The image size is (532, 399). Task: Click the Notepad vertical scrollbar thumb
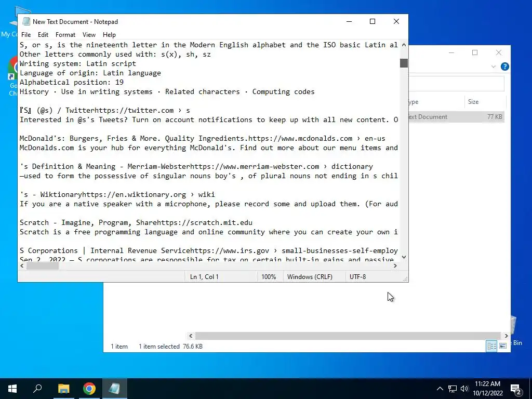pyautogui.click(x=404, y=63)
